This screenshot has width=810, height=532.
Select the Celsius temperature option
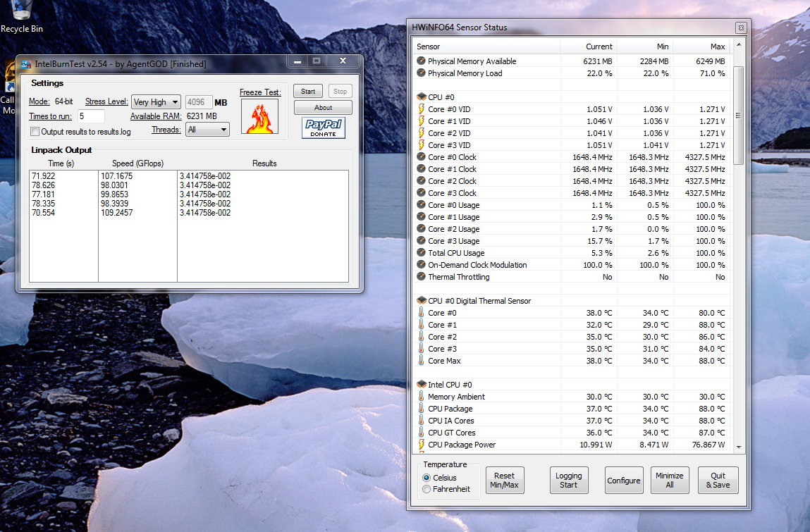(427, 478)
